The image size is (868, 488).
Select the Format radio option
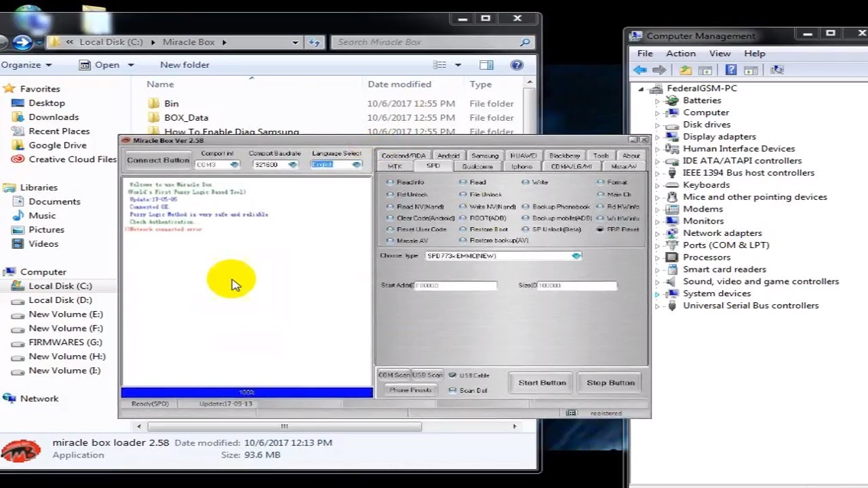(x=601, y=182)
